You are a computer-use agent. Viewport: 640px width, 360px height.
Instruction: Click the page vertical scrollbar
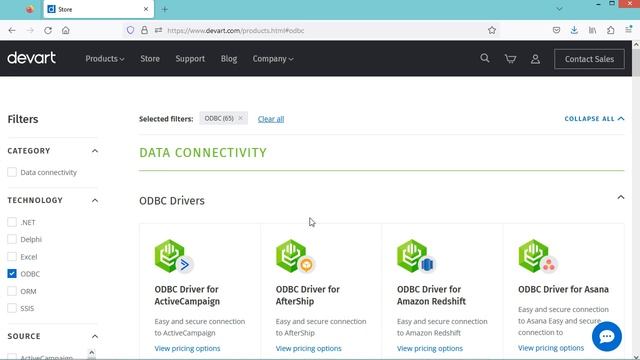coord(636,63)
